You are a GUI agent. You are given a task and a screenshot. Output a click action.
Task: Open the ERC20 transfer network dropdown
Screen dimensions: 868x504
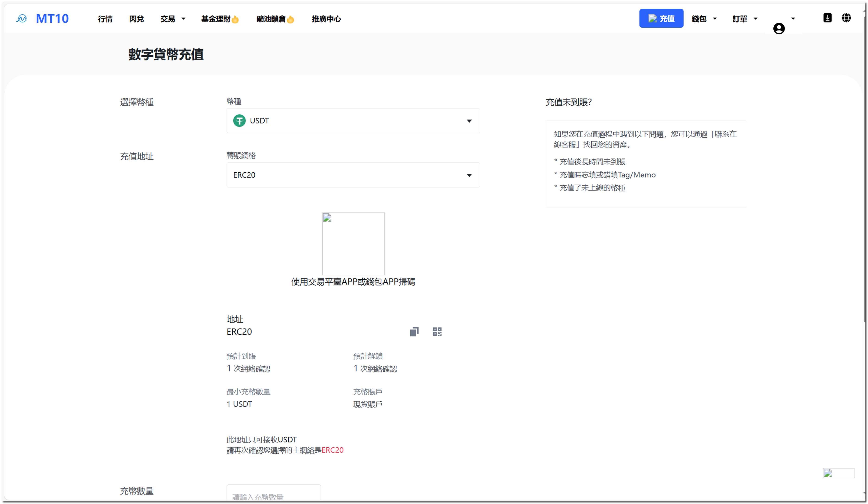point(469,175)
